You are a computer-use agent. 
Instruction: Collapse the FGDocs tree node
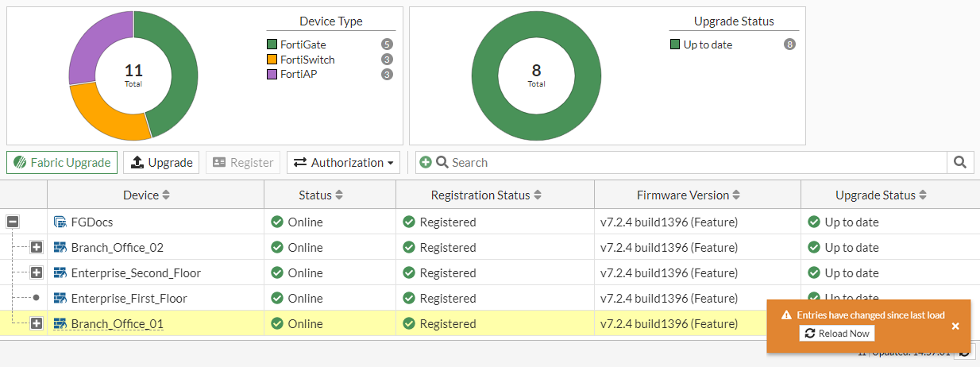coord(13,222)
